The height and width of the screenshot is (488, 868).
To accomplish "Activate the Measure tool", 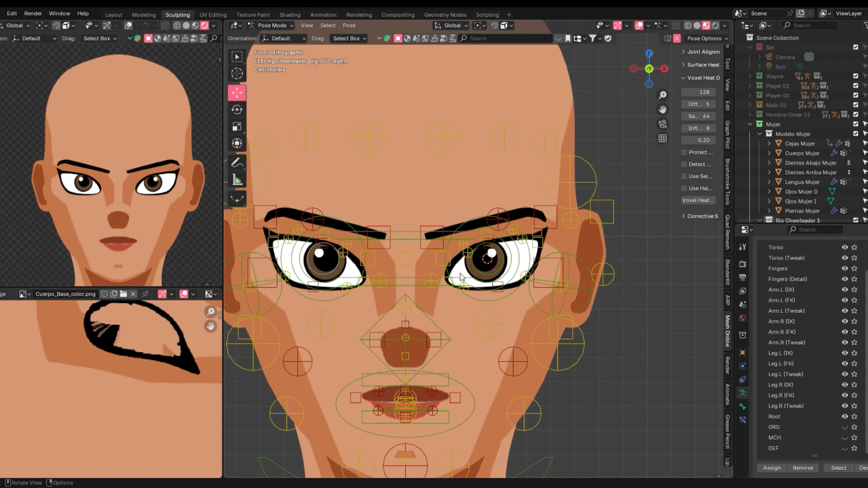I will point(237,180).
